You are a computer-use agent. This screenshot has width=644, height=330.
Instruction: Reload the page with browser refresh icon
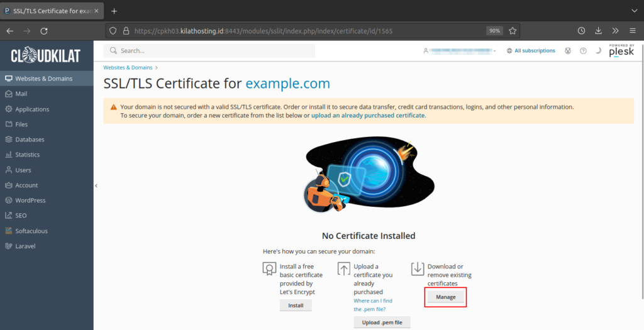(44, 31)
